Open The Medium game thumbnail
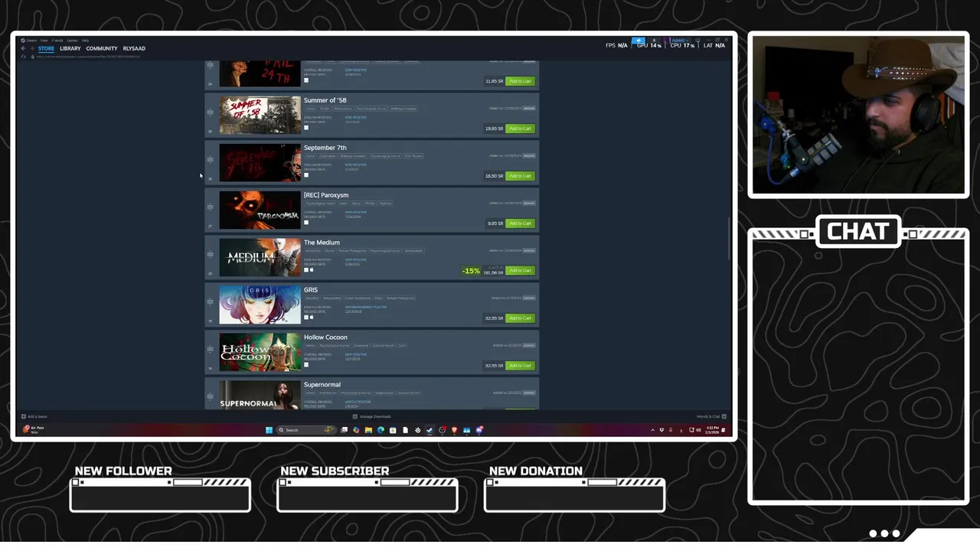 (260, 257)
